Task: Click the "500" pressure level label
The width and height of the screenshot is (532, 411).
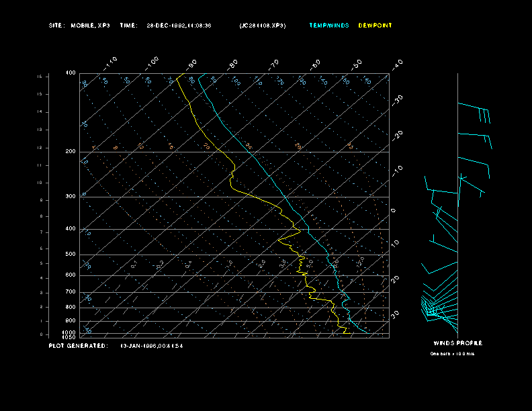Action: click(71, 254)
